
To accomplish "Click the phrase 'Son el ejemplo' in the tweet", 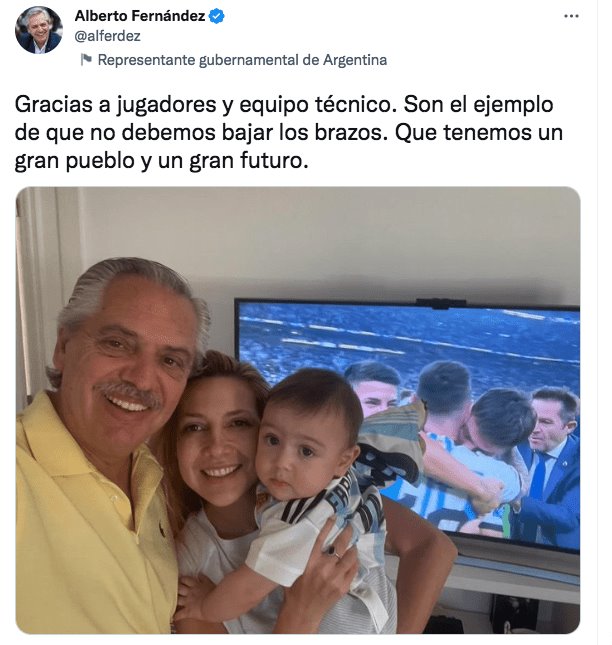I will tap(478, 105).
